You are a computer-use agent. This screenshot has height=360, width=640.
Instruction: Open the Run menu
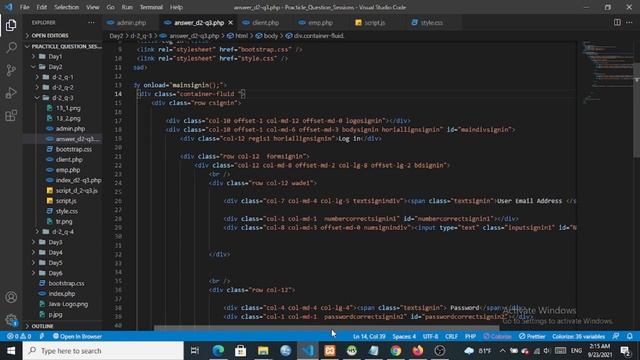click(127, 7)
